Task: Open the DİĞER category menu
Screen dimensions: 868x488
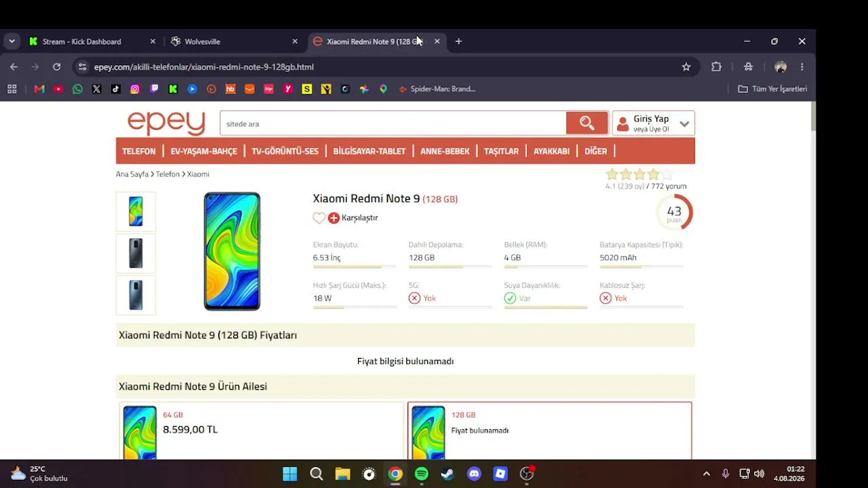Action: coord(596,151)
